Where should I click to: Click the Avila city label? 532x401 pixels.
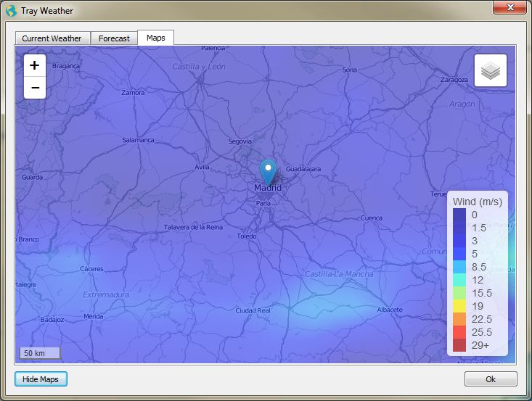pyautogui.click(x=202, y=167)
